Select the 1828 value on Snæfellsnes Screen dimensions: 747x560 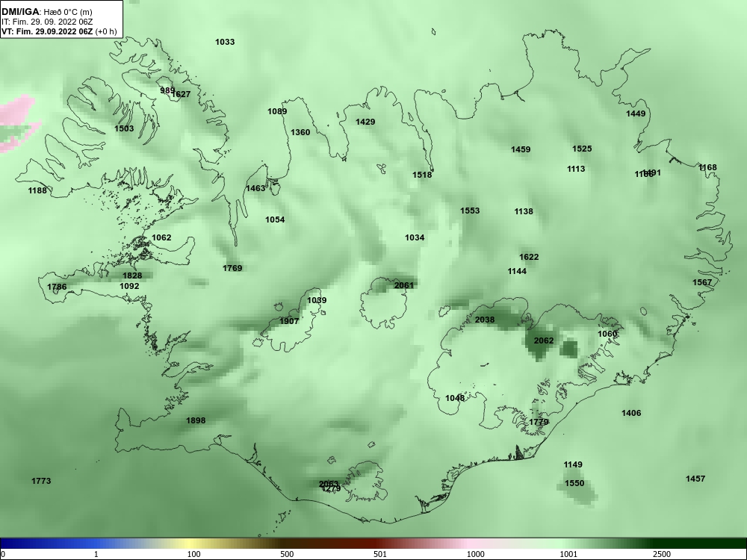132,276
